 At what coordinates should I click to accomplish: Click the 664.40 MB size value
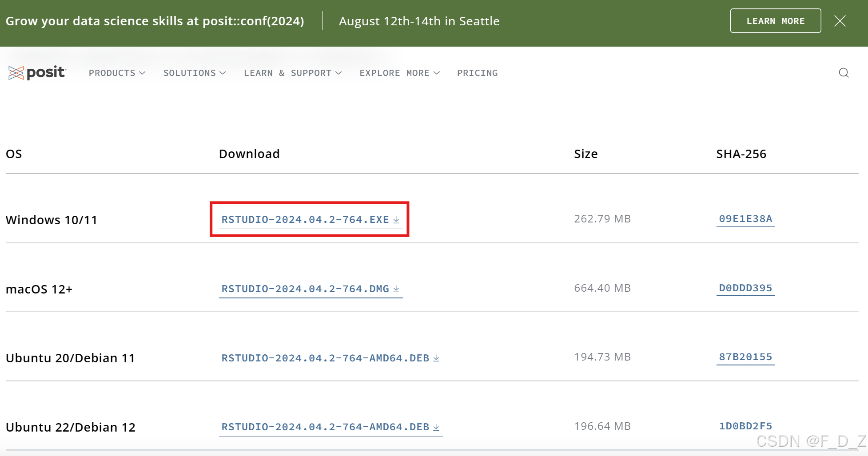pos(602,288)
